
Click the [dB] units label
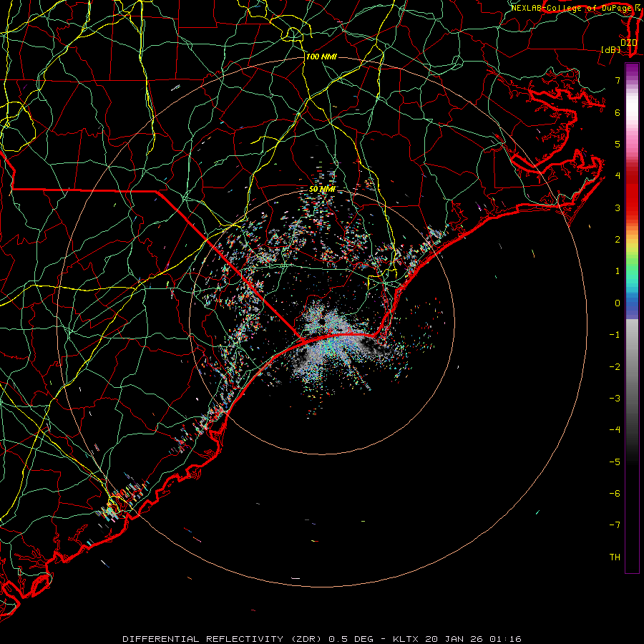click(x=611, y=49)
